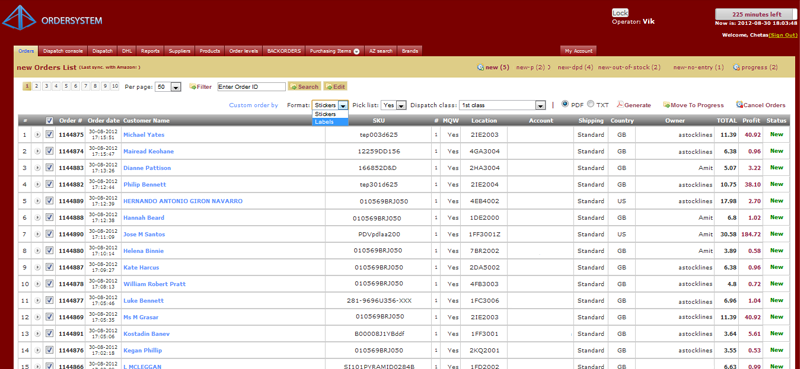Choose Stickers in the Format list
Screen dimensions: 800x369
pyautogui.click(x=330, y=114)
